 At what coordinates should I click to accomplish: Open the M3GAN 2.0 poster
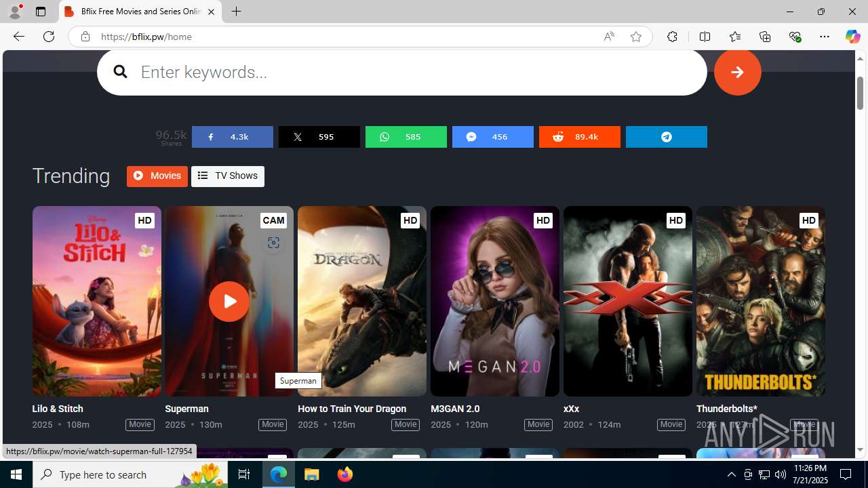(x=494, y=302)
